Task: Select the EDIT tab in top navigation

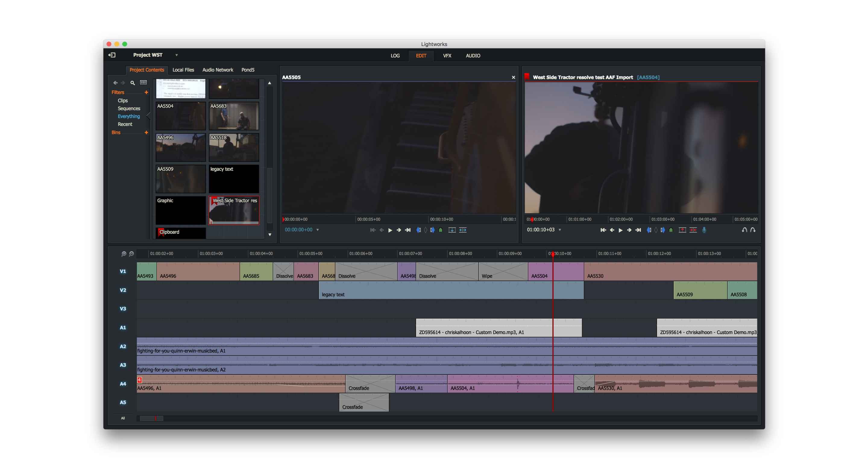Action: pyautogui.click(x=421, y=55)
